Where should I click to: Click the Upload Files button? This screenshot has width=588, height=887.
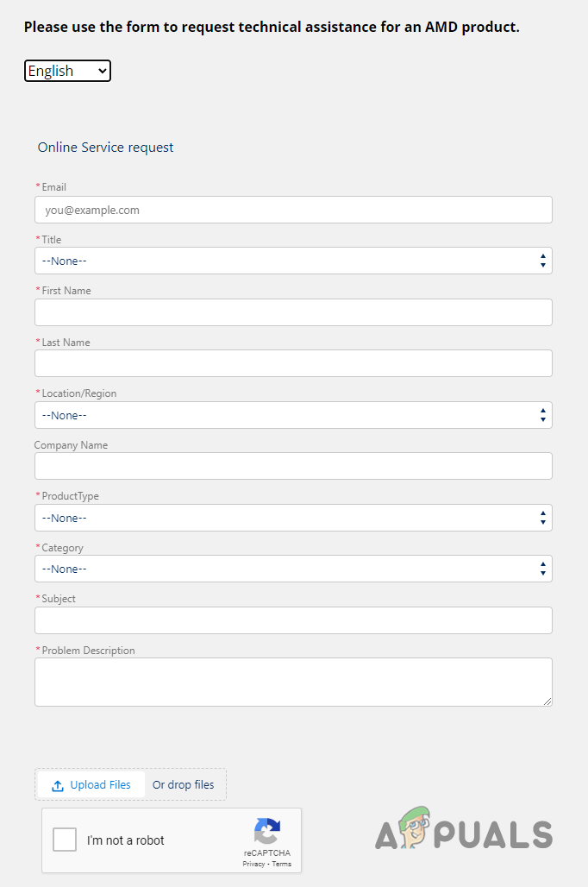(x=99, y=785)
